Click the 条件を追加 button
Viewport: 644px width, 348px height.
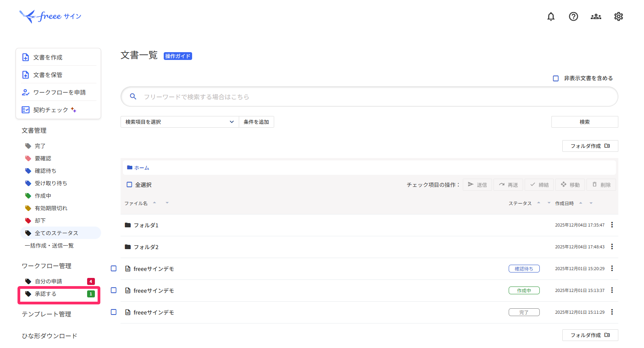(256, 122)
